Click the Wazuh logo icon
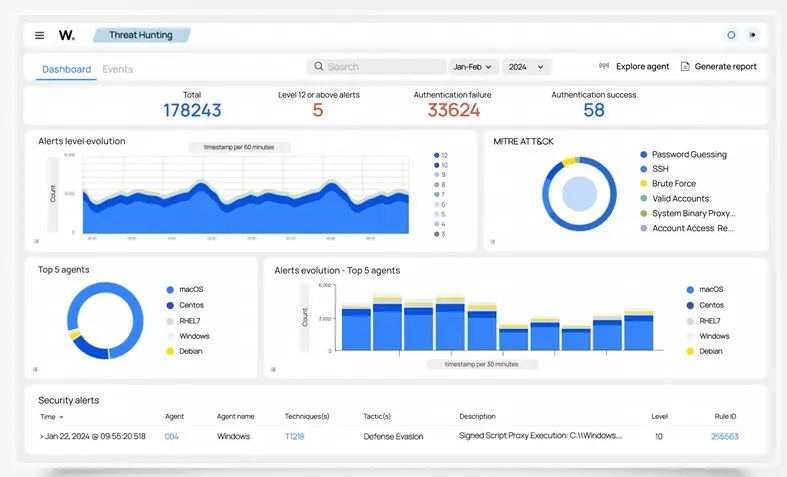 66,35
